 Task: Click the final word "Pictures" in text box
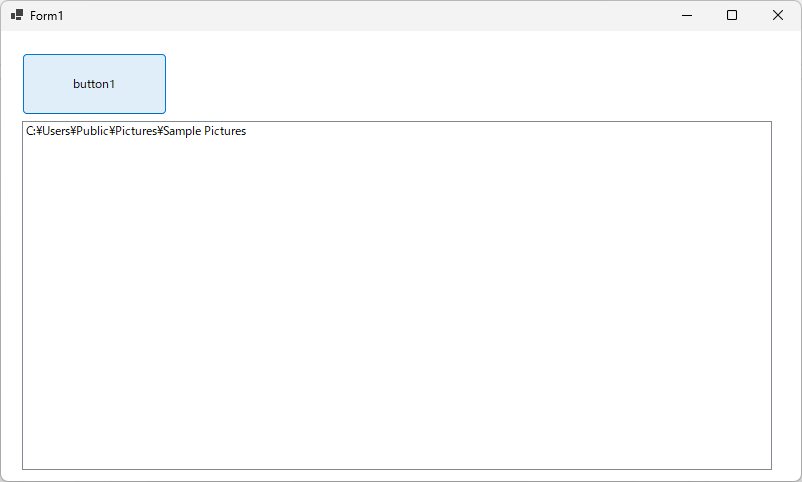pos(225,131)
